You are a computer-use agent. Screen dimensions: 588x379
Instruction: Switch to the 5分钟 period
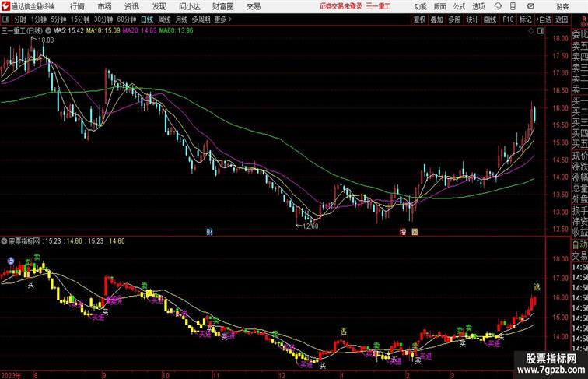(58, 19)
